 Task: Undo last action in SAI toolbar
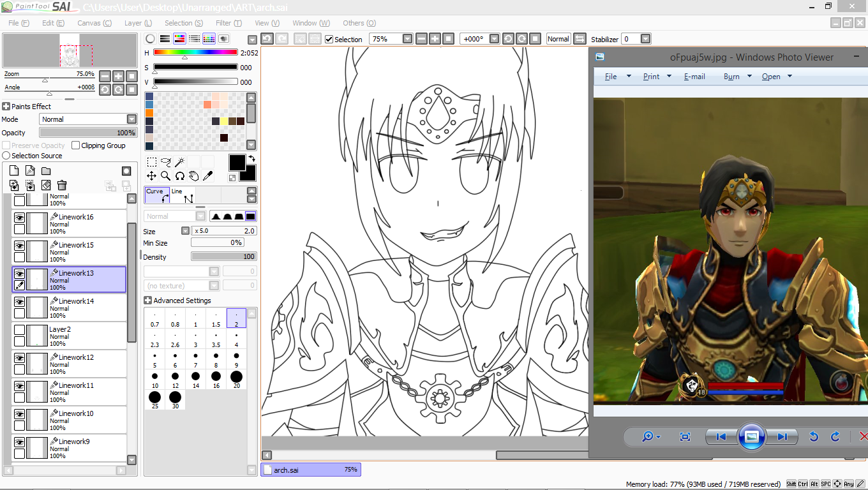tap(267, 39)
